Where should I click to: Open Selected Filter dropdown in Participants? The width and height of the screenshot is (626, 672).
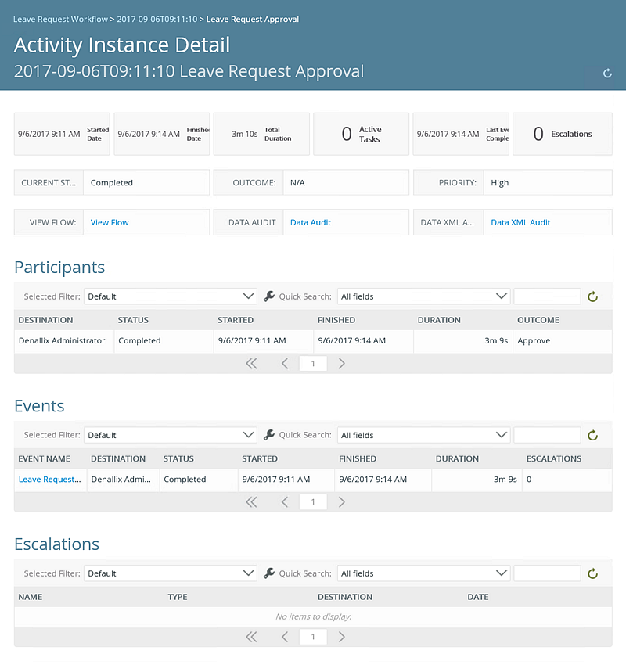coord(170,296)
